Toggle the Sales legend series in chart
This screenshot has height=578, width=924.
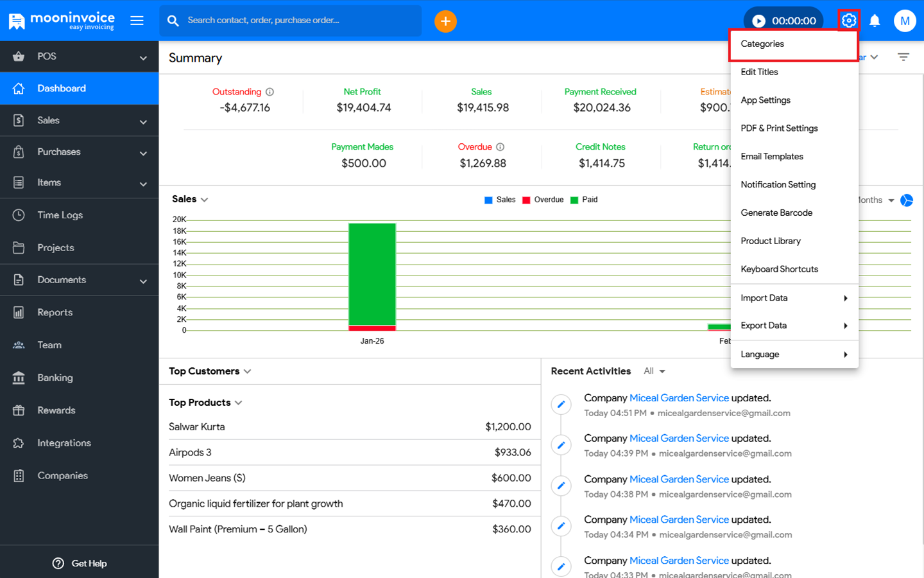tap(500, 200)
